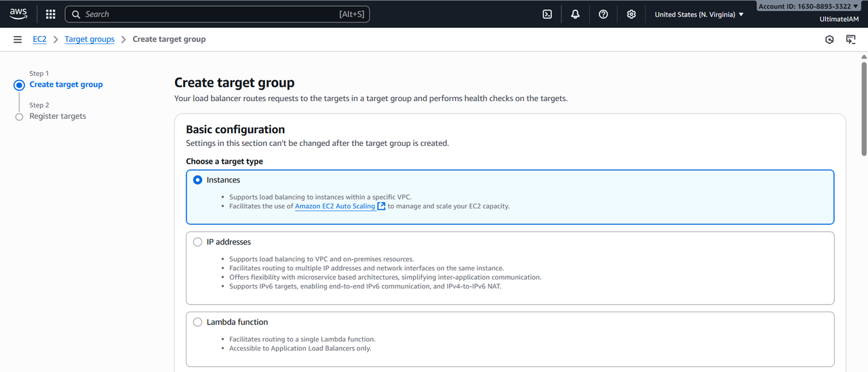Click the AWS search input field
868x372 pixels.
click(x=210, y=14)
